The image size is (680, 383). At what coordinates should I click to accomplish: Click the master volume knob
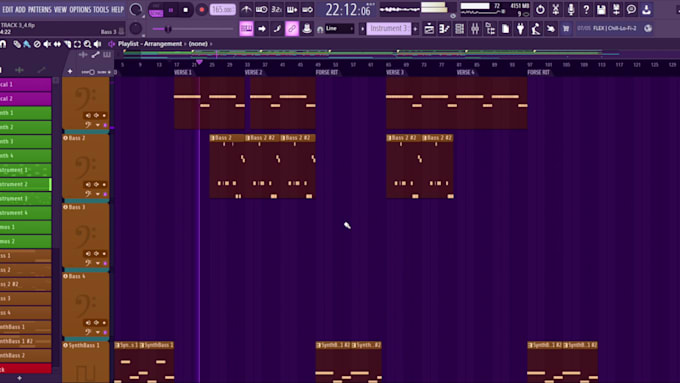[x=136, y=10]
